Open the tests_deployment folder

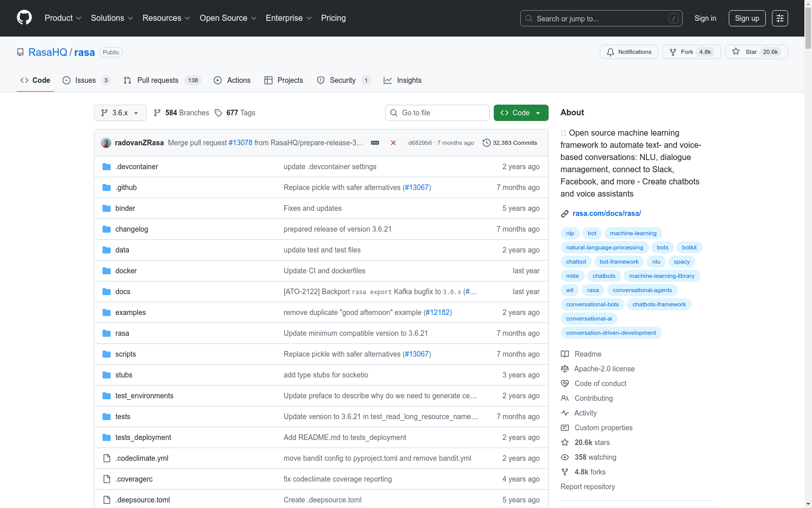pyautogui.click(x=143, y=437)
